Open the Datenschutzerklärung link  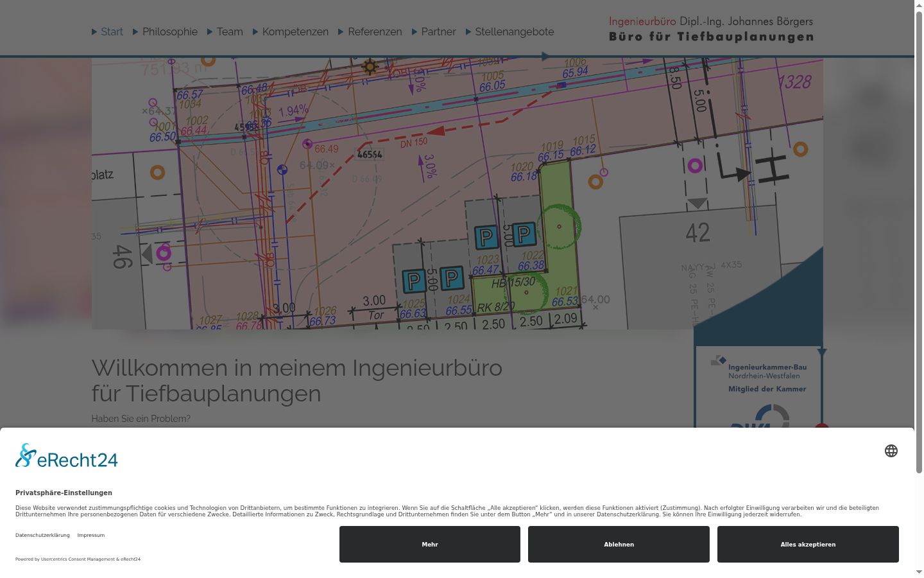click(42, 535)
